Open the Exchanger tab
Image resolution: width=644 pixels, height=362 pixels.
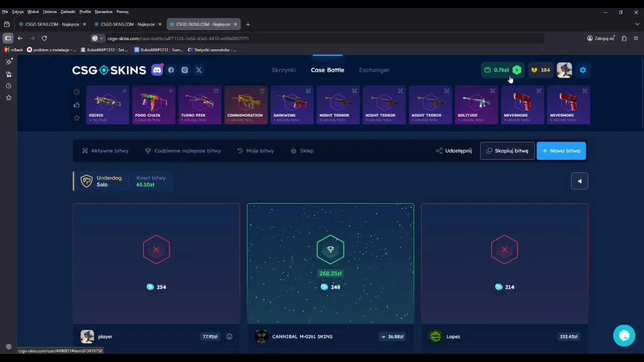pos(374,70)
